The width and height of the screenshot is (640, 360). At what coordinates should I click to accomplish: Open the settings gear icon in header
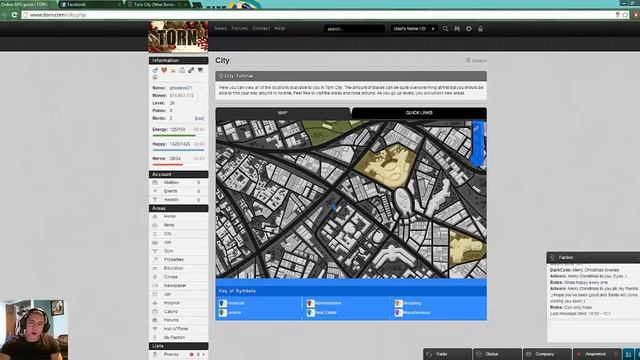469,29
